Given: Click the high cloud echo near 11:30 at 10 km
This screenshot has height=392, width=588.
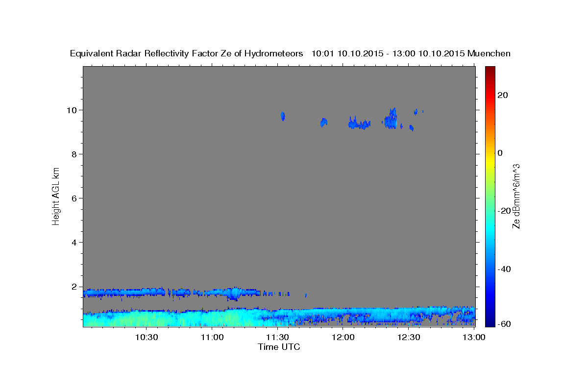Looking at the screenshot, I should point(283,116).
